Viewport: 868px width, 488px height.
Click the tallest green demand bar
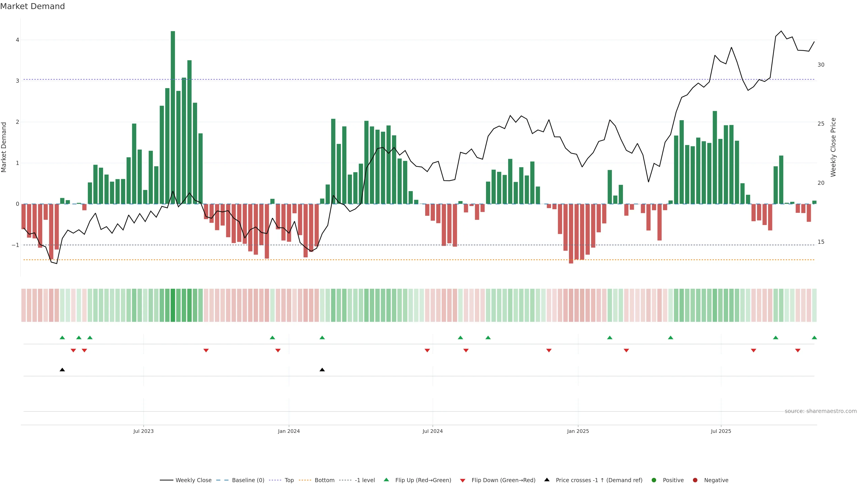(x=173, y=118)
